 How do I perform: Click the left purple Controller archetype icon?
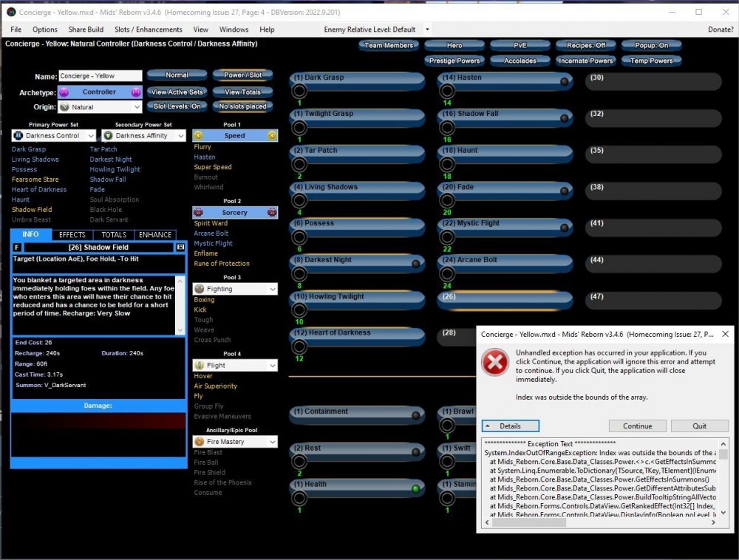[64, 92]
